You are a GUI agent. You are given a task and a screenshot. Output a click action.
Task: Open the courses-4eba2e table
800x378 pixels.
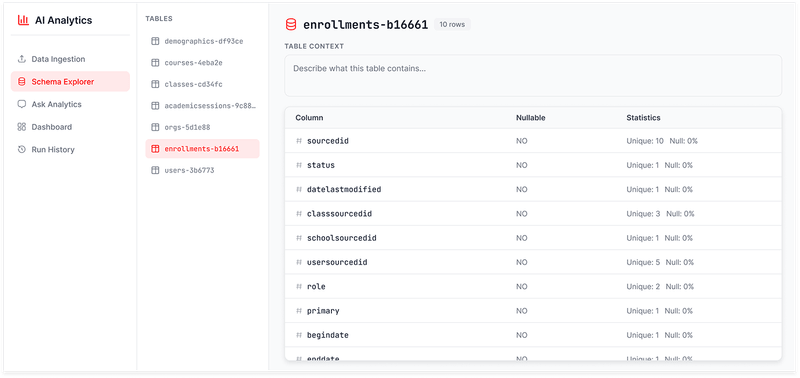point(203,63)
